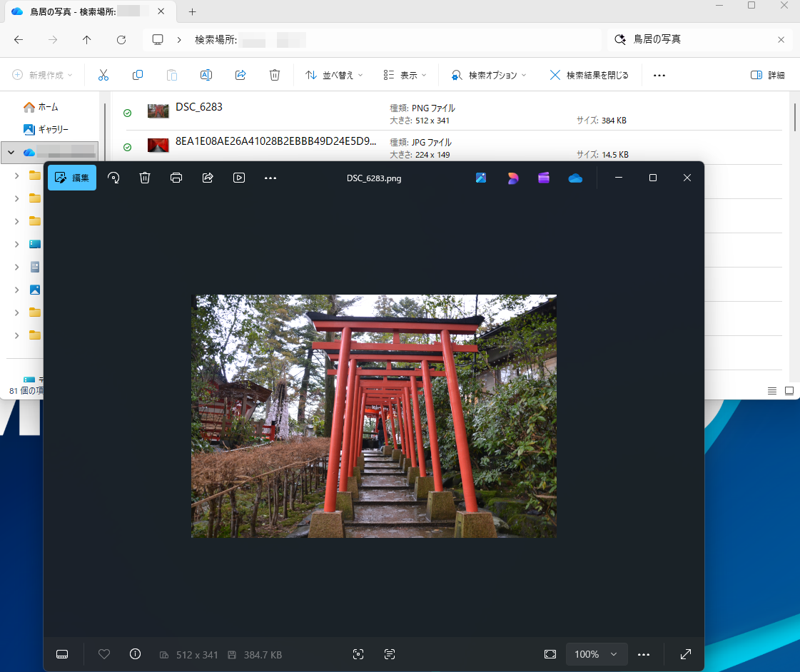
Task: Open bottom bar more options in Photos
Action: pyautogui.click(x=644, y=655)
